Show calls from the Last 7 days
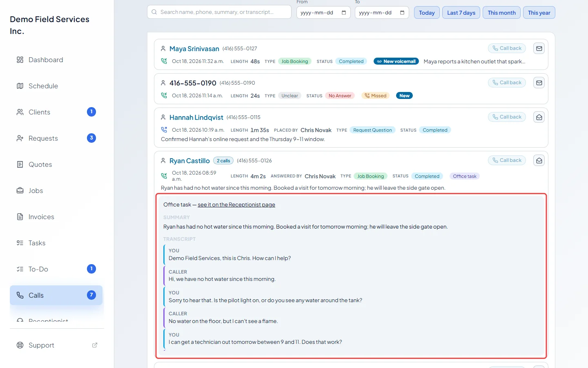588x368 pixels. point(461,13)
